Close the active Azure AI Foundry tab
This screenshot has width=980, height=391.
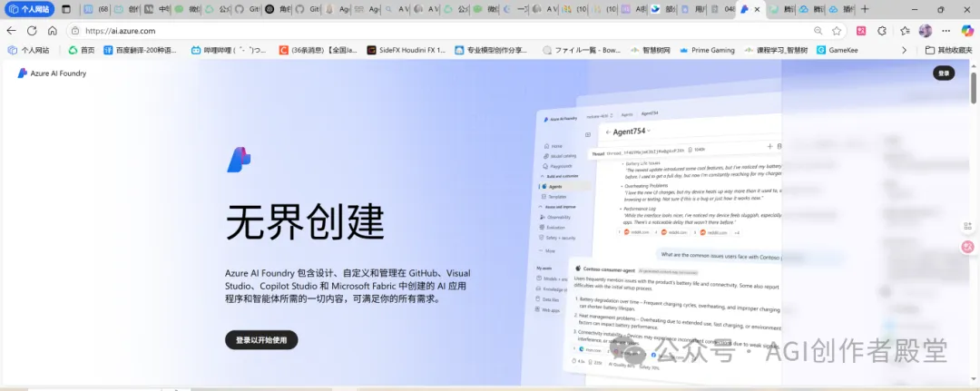coord(758,9)
